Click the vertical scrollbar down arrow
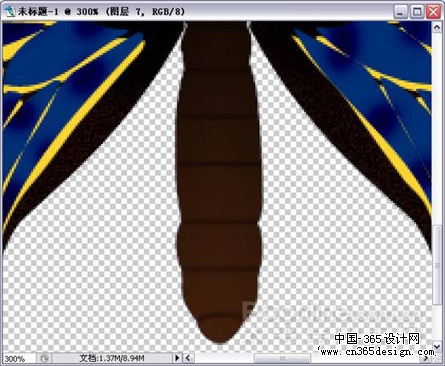Image resolution: width=445 pixels, height=366 pixels. pos(437,346)
